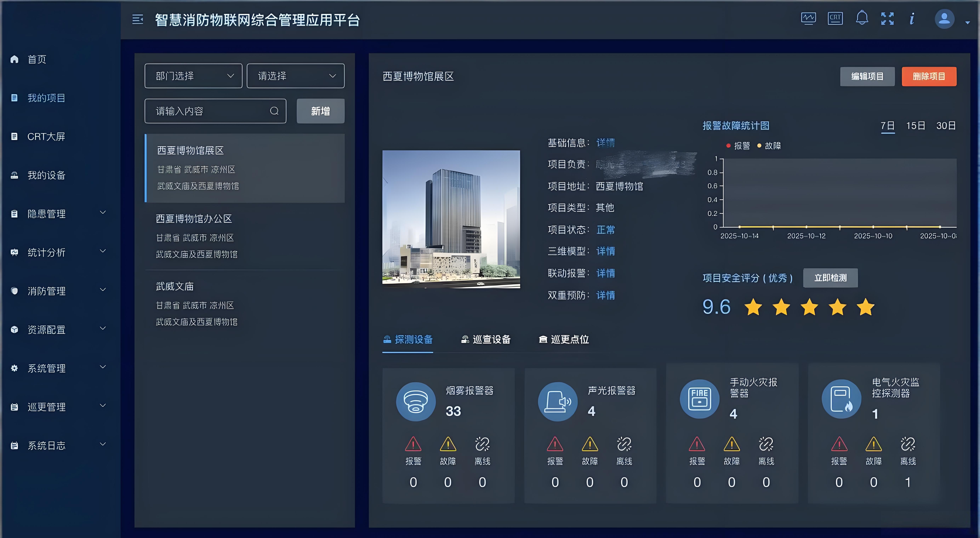Open the 部门选择 dropdown
This screenshot has height=538, width=980.
pyautogui.click(x=193, y=76)
